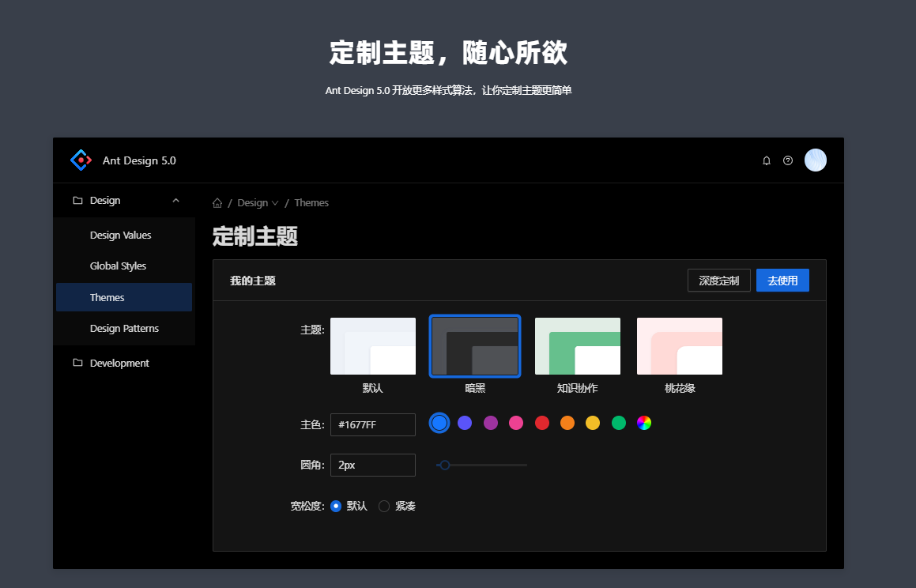
Task: Select the 知识协作 theme thumbnail
Action: tap(578, 346)
